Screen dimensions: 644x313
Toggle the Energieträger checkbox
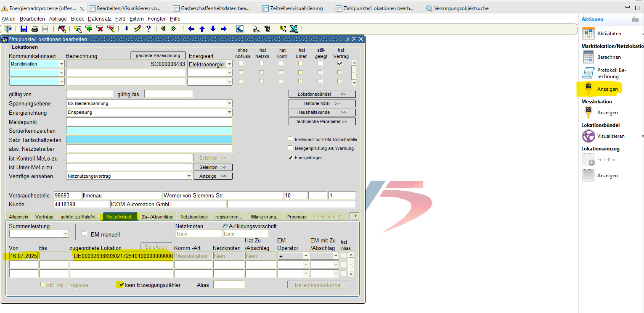tap(290, 158)
